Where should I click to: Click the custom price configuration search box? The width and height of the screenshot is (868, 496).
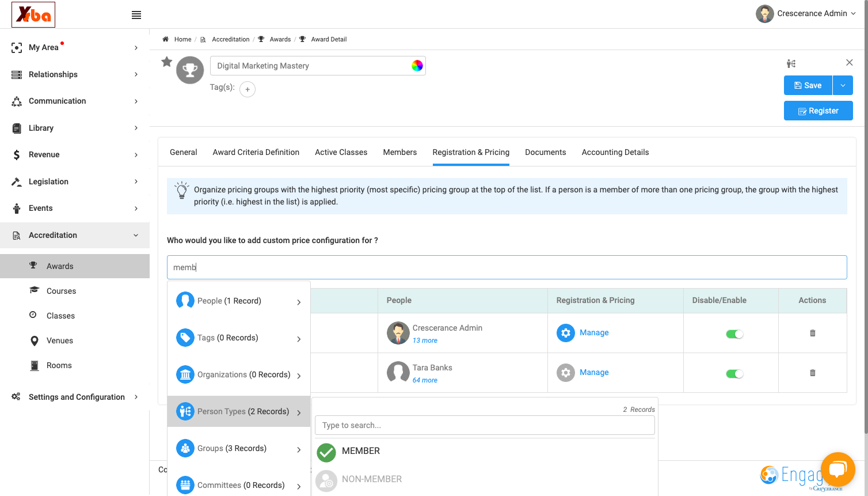pyautogui.click(x=507, y=267)
